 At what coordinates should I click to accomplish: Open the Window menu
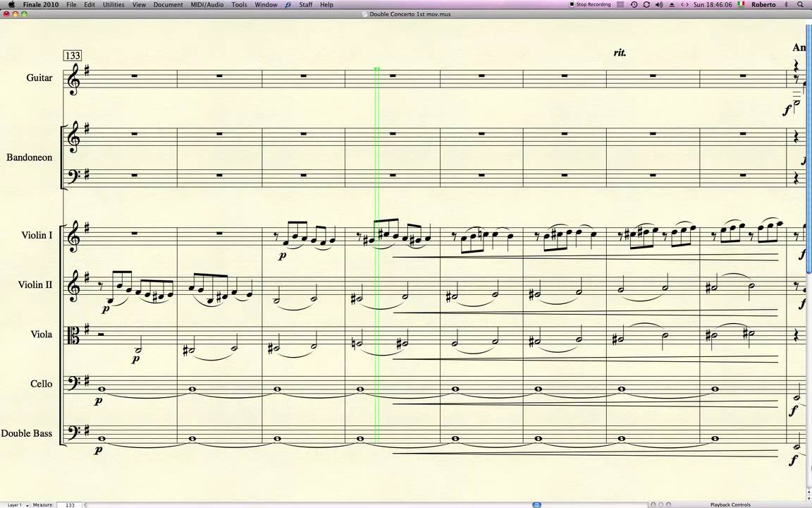[266, 5]
